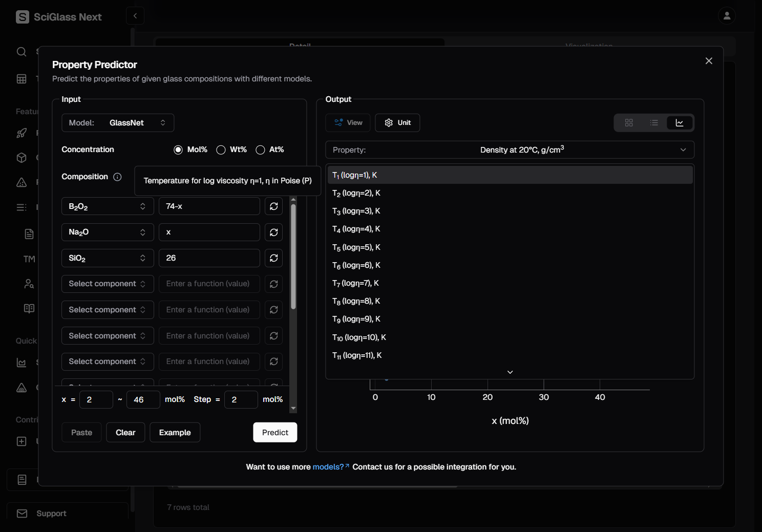This screenshot has width=762, height=532.
Task: Choose T5 (logη=5), K from list
Action: point(356,247)
